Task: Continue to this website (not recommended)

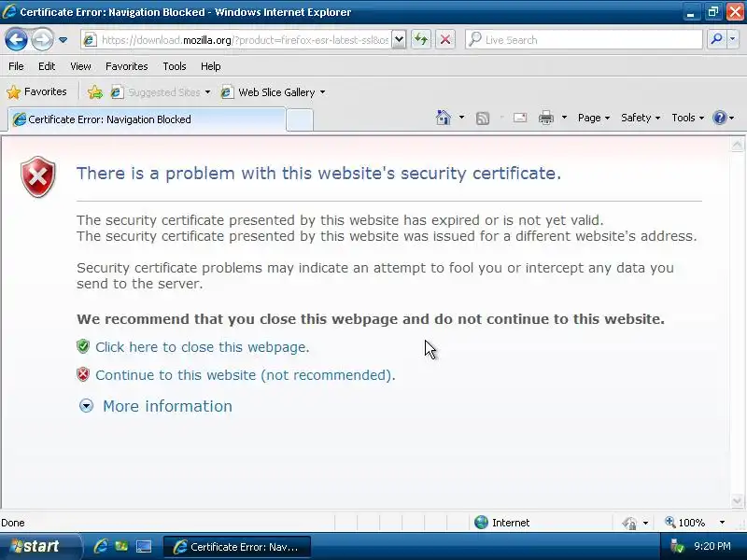Action: coord(246,375)
